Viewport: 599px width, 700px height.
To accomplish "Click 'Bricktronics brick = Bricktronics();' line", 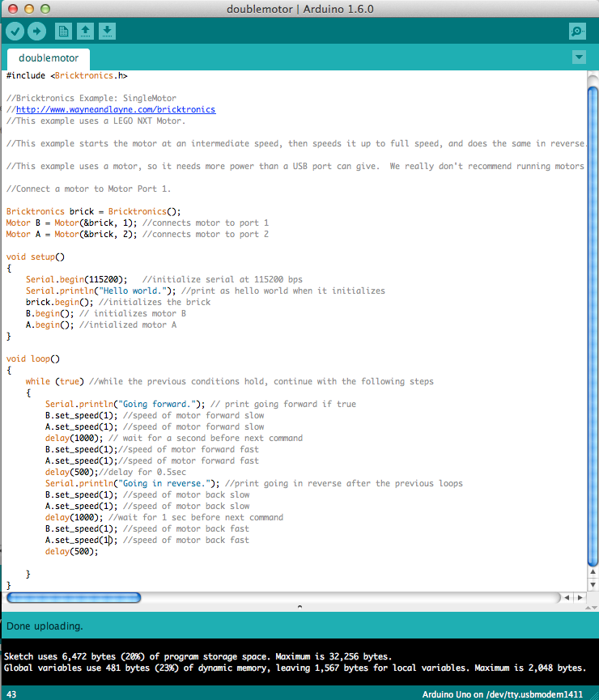I will tap(93, 211).
